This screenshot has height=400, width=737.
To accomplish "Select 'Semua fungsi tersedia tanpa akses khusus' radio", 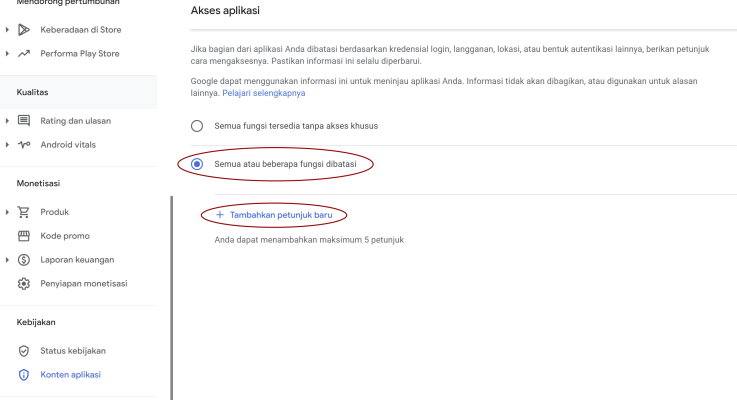I will click(197, 126).
